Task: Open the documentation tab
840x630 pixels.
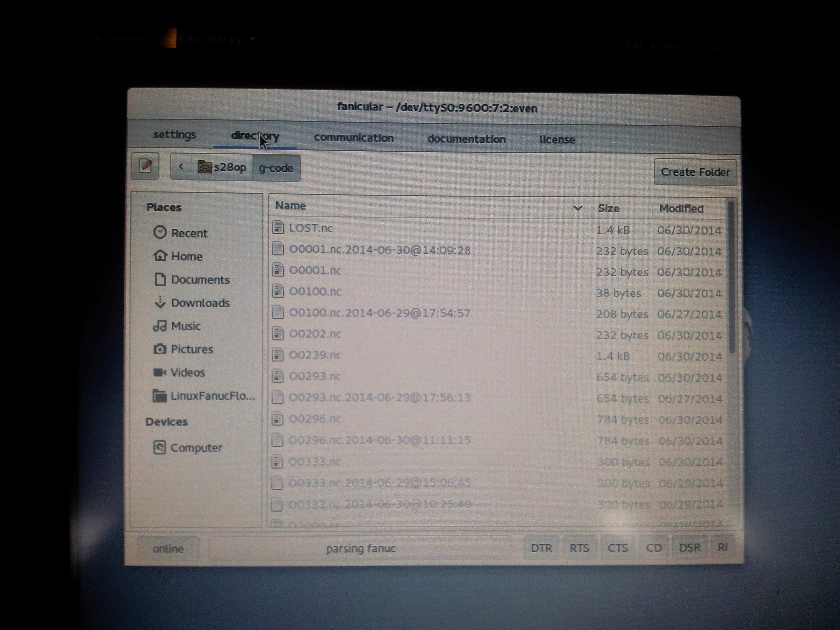Action: click(x=466, y=139)
